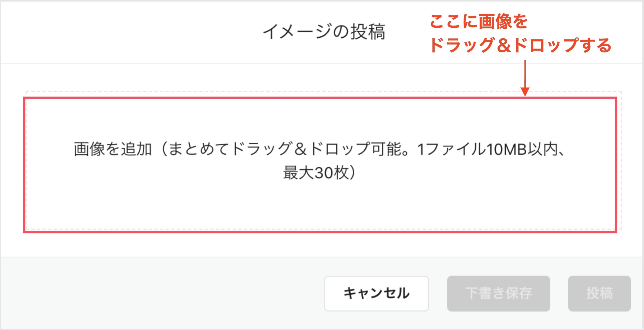
Task: Click the red top border of the drop zone
Action: coord(320,98)
